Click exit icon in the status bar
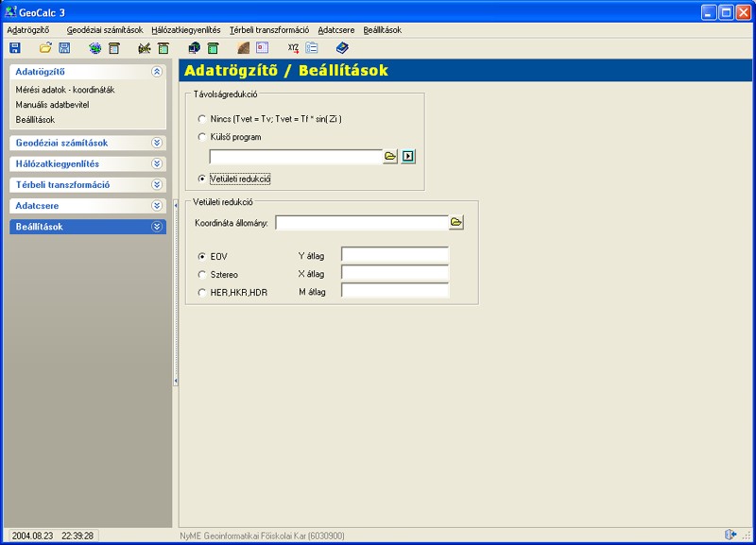 tap(730, 535)
